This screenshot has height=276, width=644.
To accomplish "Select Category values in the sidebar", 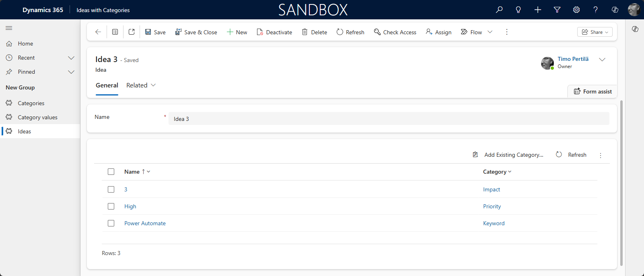I will click(37, 117).
